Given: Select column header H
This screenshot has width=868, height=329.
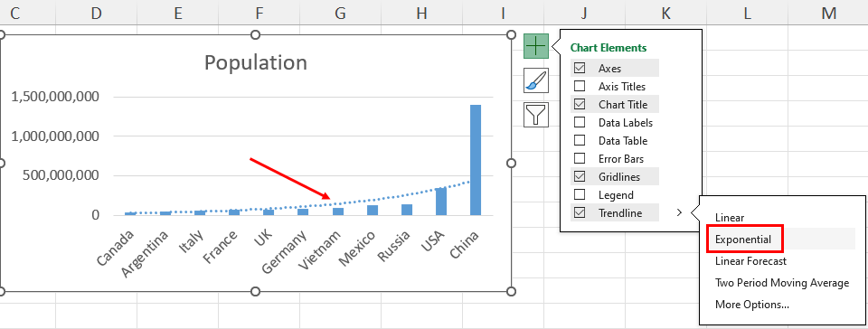Looking at the screenshot, I should pos(422,13).
